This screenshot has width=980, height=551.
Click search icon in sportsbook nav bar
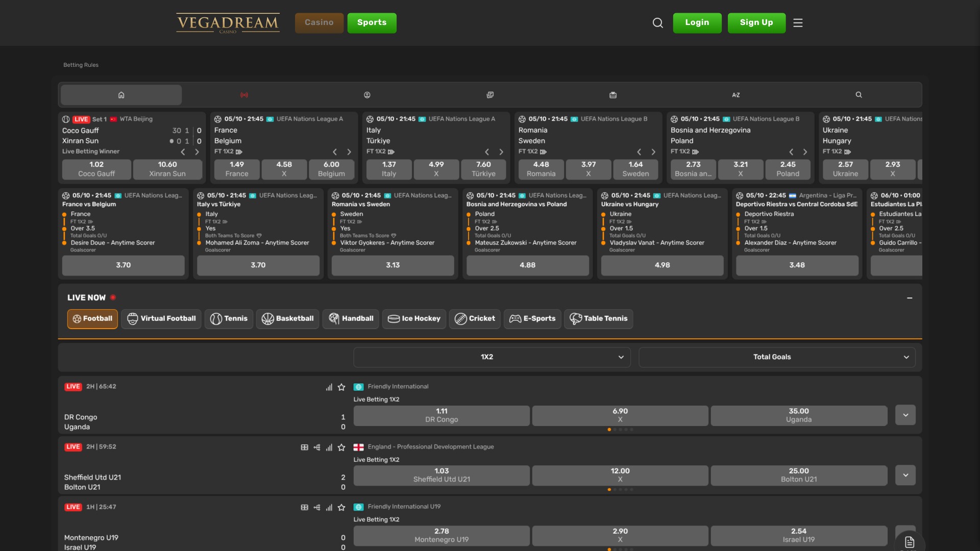coord(859,95)
